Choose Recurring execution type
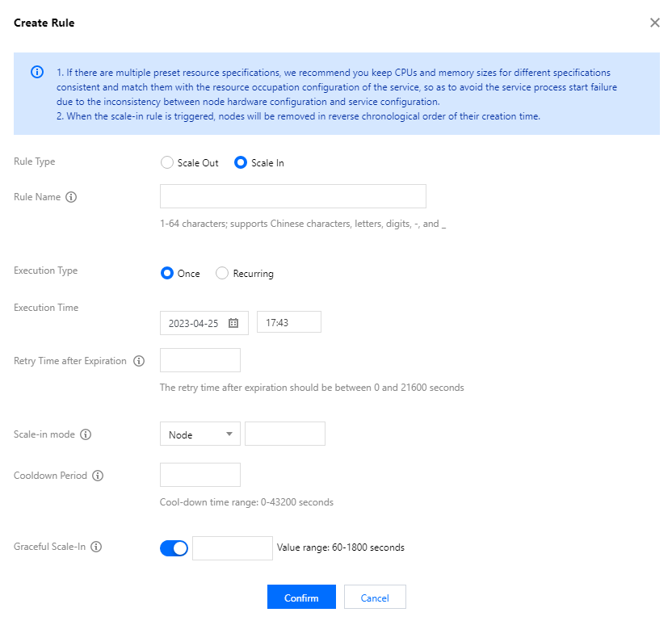 pyautogui.click(x=222, y=274)
